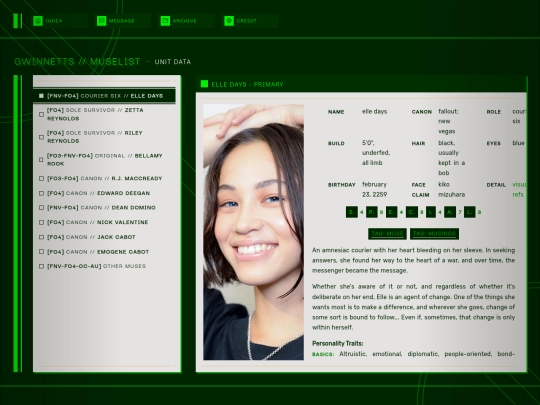Select the Courier Six Elle Days checkbox
The width and height of the screenshot is (540, 405).
(41, 96)
